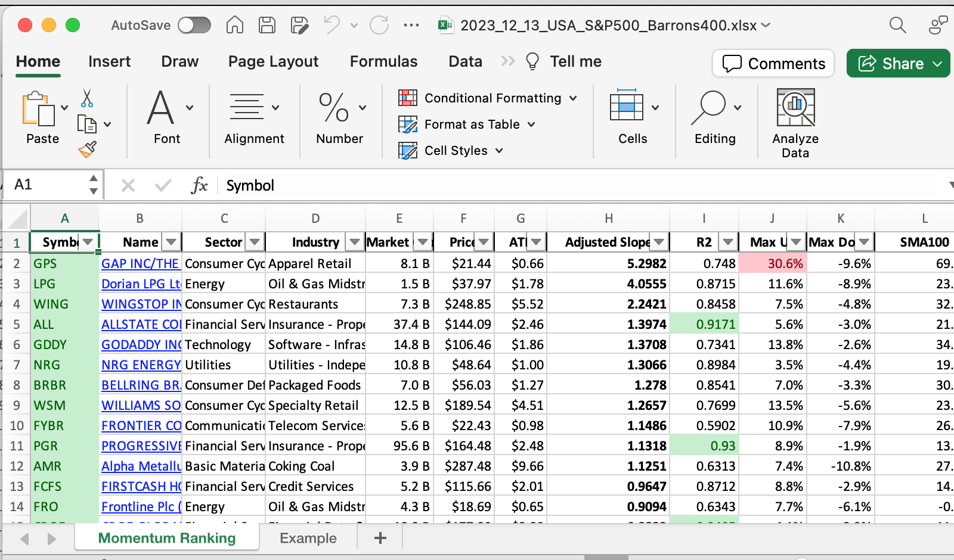Screen dimensions: 954x560
Task: Open the Sector column filter dropdown
Action: 255,242
